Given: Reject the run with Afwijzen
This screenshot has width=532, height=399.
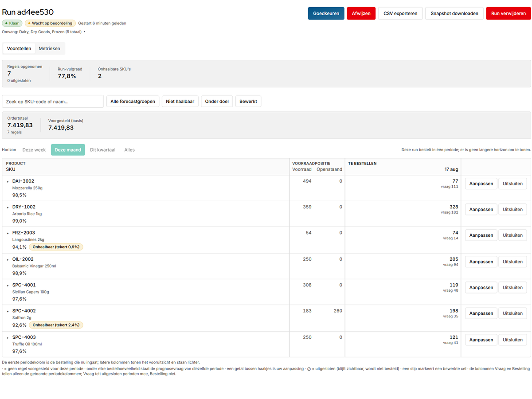Looking at the screenshot, I should 361,13.
